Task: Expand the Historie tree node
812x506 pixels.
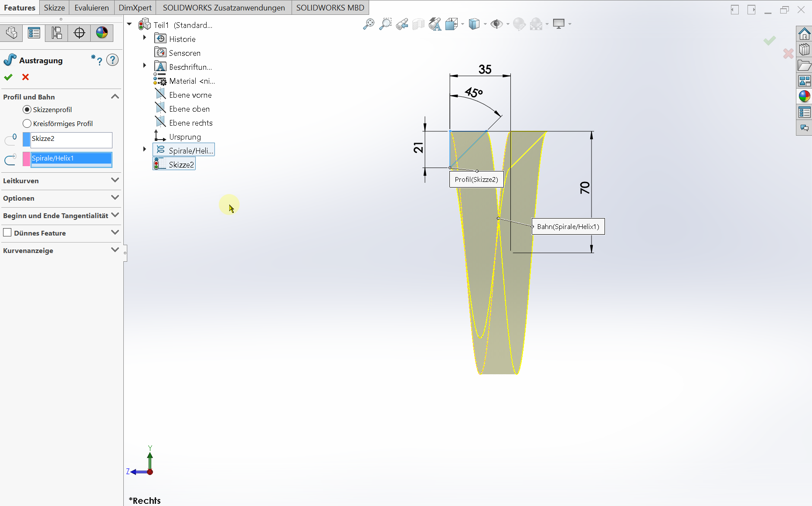Action: coord(145,38)
